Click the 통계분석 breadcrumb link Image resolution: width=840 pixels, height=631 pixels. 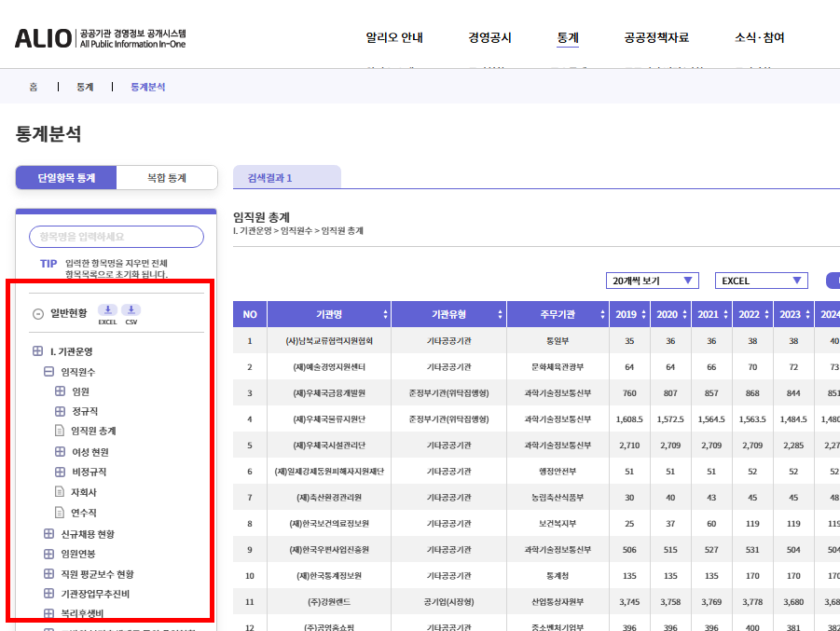(x=148, y=86)
